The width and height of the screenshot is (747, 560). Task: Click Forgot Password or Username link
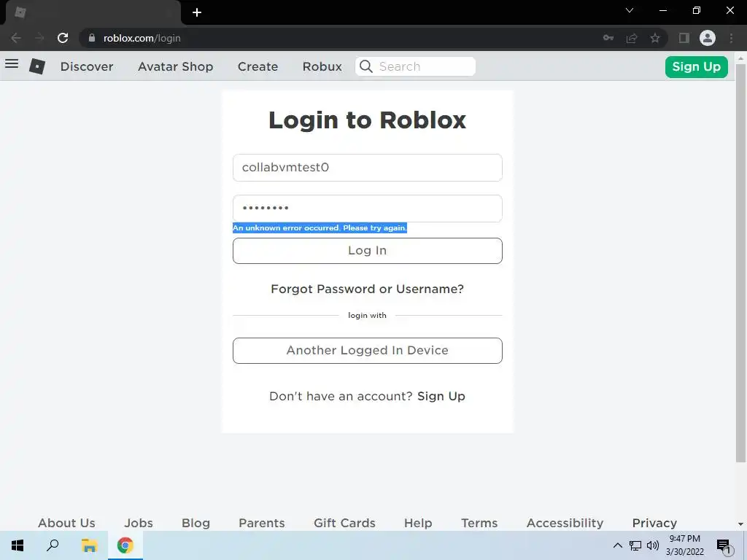[368, 289]
